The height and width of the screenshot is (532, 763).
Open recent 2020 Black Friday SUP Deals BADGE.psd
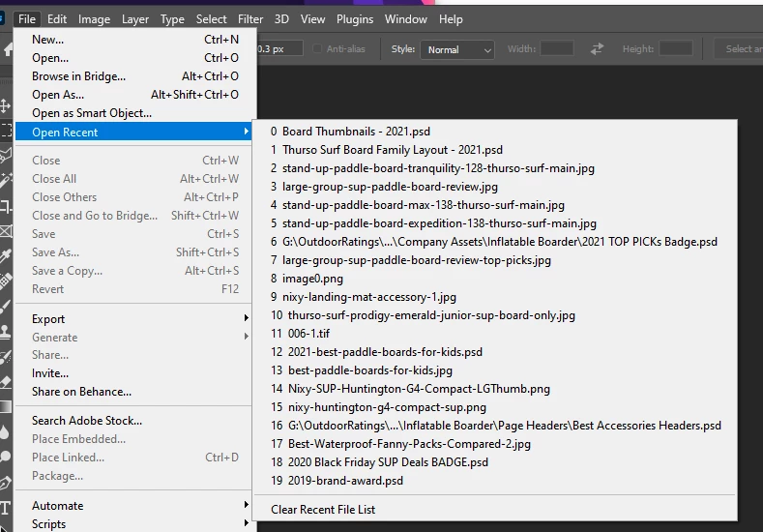click(x=494, y=462)
